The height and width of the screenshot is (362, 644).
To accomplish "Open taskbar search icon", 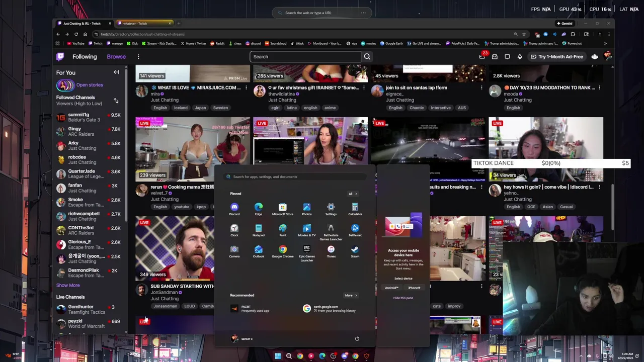I will 289,356.
